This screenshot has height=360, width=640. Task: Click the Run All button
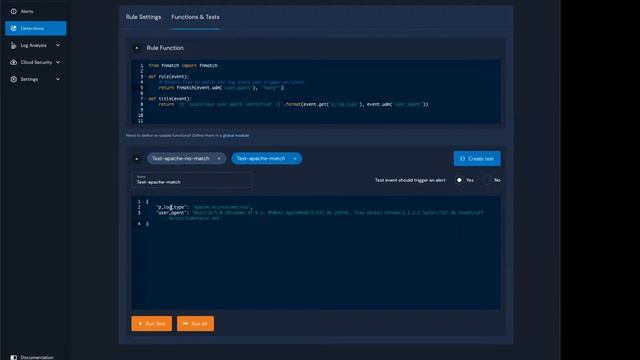pyautogui.click(x=195, y=324)
